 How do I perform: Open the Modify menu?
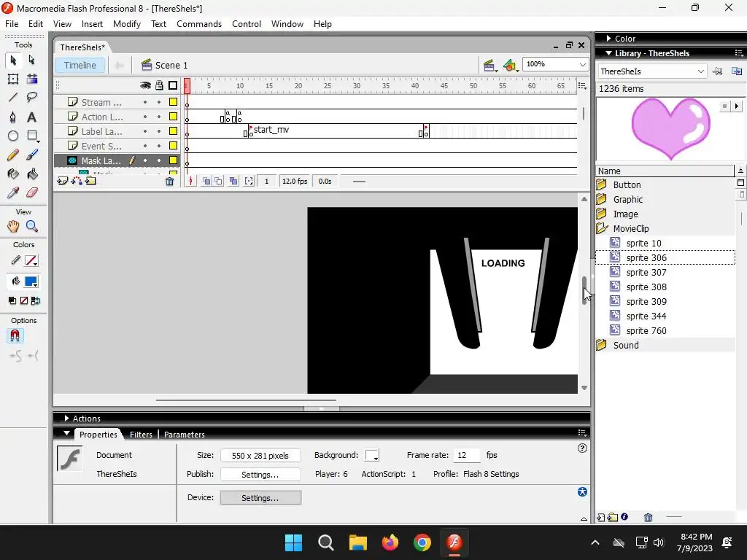tap(127, 24)
